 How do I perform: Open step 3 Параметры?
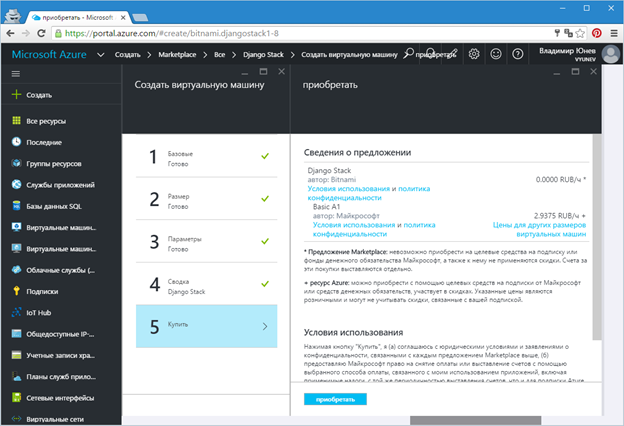pyautogui.click(x=207, y=241)
